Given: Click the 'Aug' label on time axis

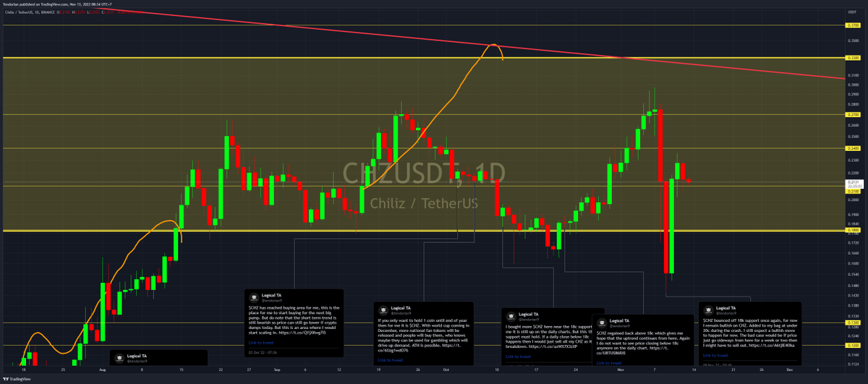Looking at the screenshot, I should pos(102,369).
